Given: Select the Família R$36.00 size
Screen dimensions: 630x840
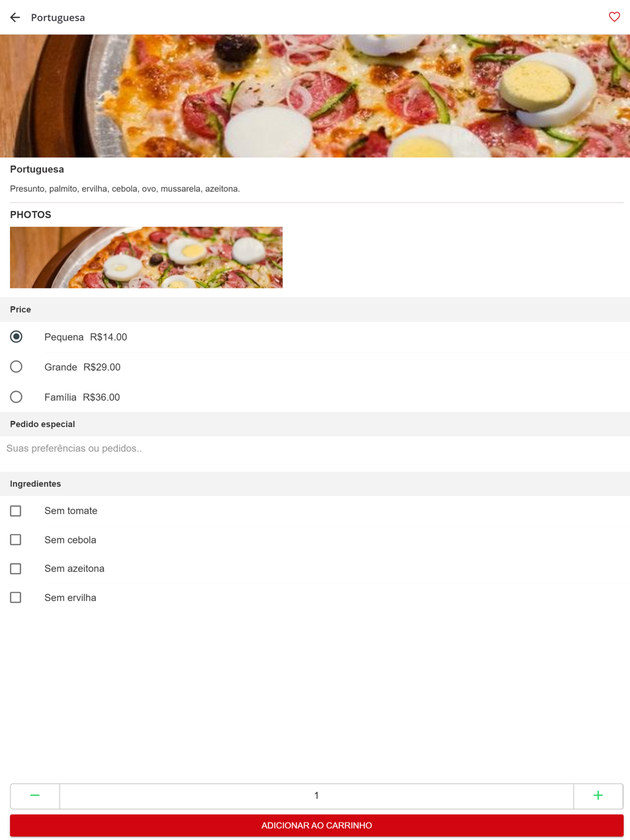Looking at the screenshot, I should point(16,397).
